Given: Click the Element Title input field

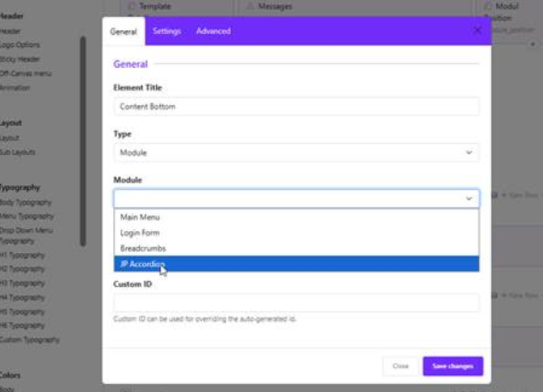Looking at the screenshot, I should (x=297, y=107).
